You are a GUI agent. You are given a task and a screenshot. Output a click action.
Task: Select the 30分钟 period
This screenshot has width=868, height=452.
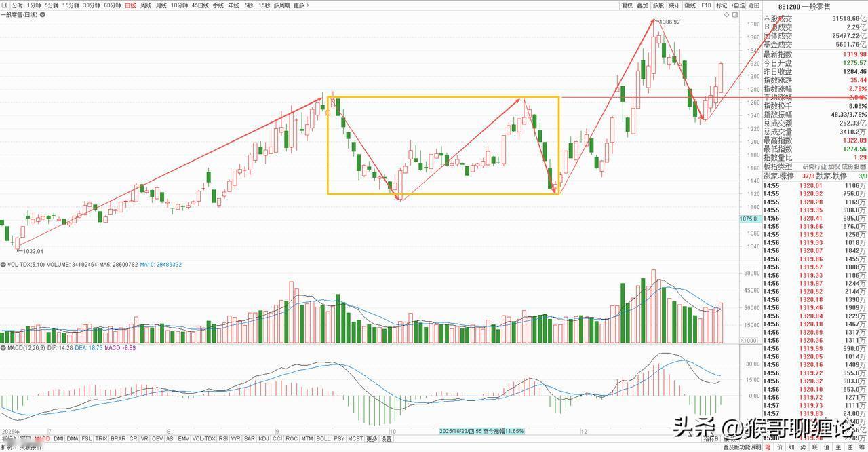(x=92, y=5)
